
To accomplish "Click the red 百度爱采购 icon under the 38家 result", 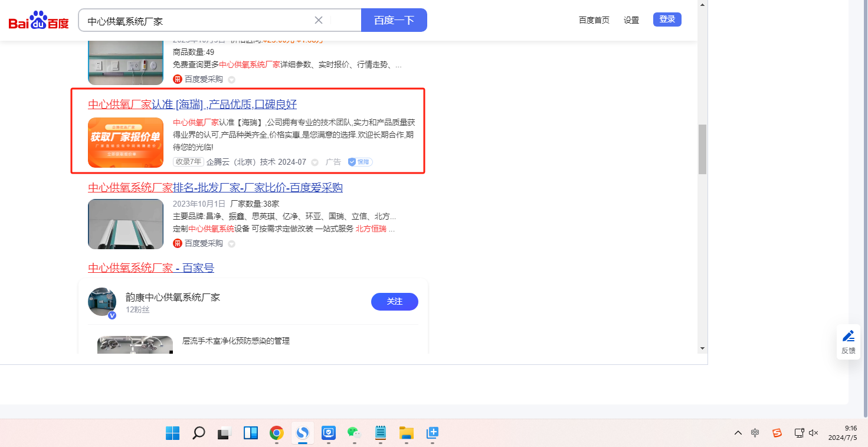I will [178, 243].
